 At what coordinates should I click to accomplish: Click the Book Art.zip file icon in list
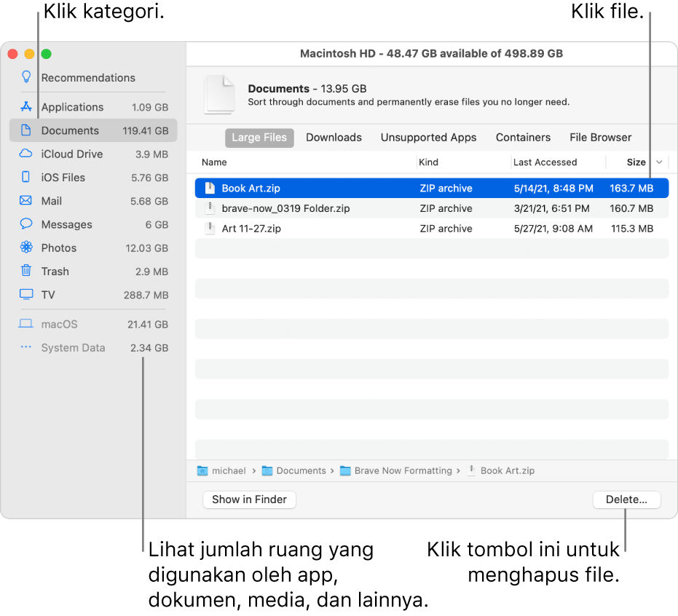tap(210, 188)
